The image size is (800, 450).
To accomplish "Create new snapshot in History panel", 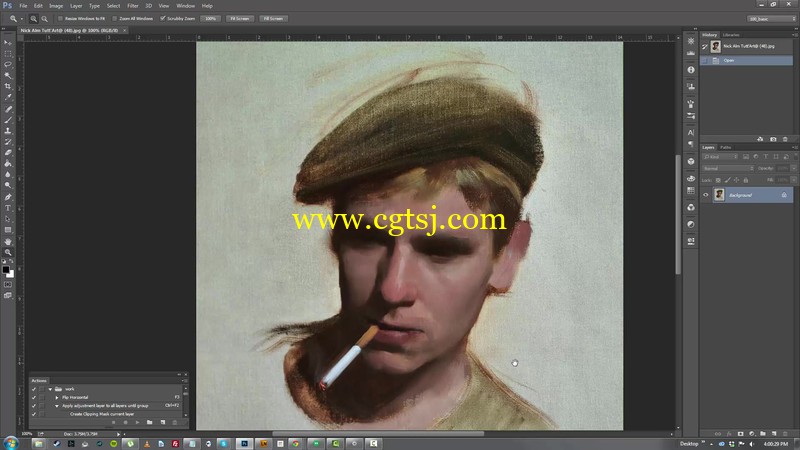I will point(773,139).
